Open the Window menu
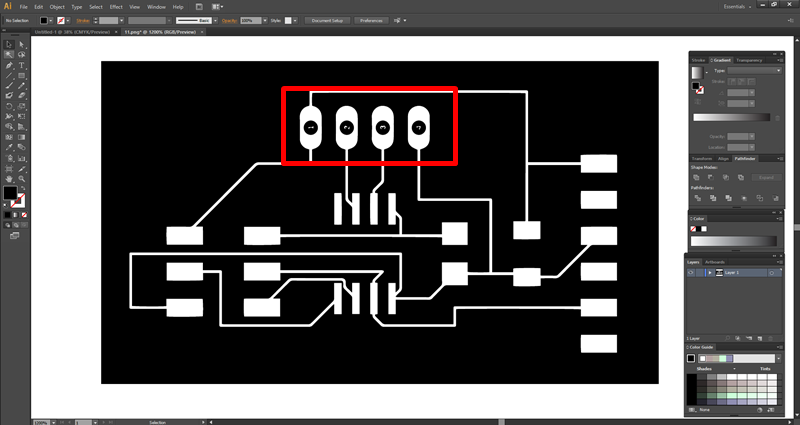Screen dimensions: 800x425 click(156, 7)
